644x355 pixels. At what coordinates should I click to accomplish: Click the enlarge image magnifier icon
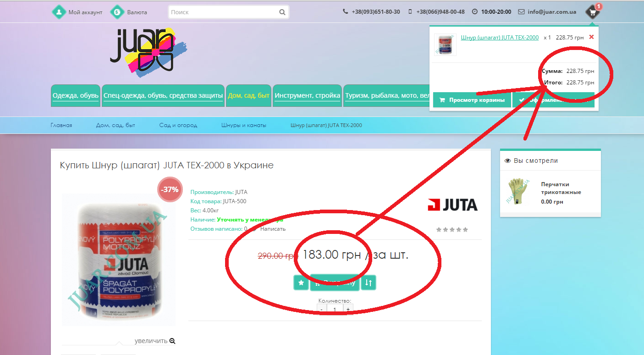tap(172, 341)
